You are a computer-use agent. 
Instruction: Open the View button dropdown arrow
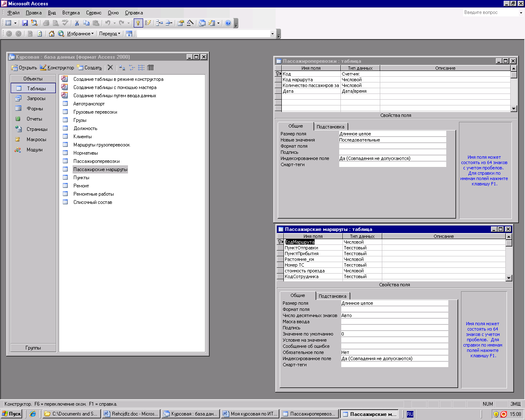(x=15, y=23)
